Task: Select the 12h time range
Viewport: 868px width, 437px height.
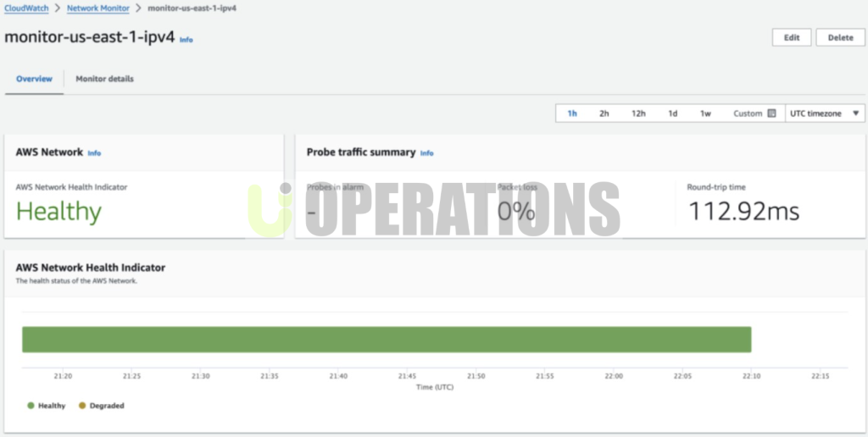Action: coord(638,113)
